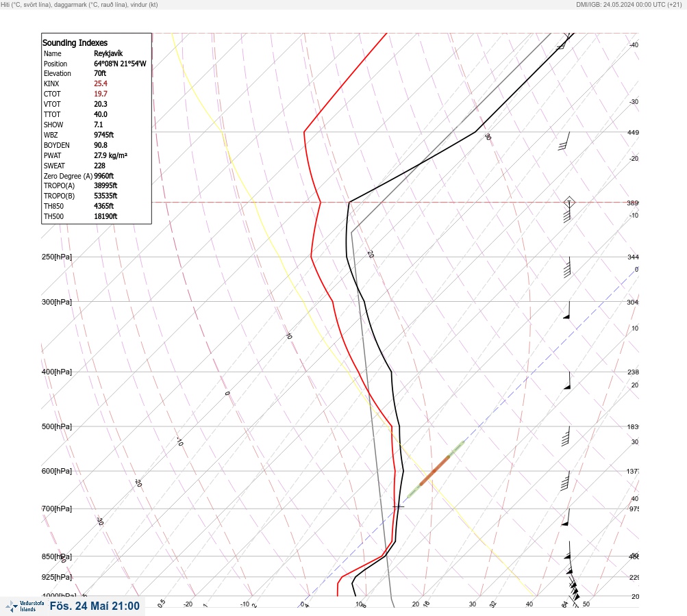Click the wind barb at the 700 hPa level
687x616 pixels.
tap(566, 517)
